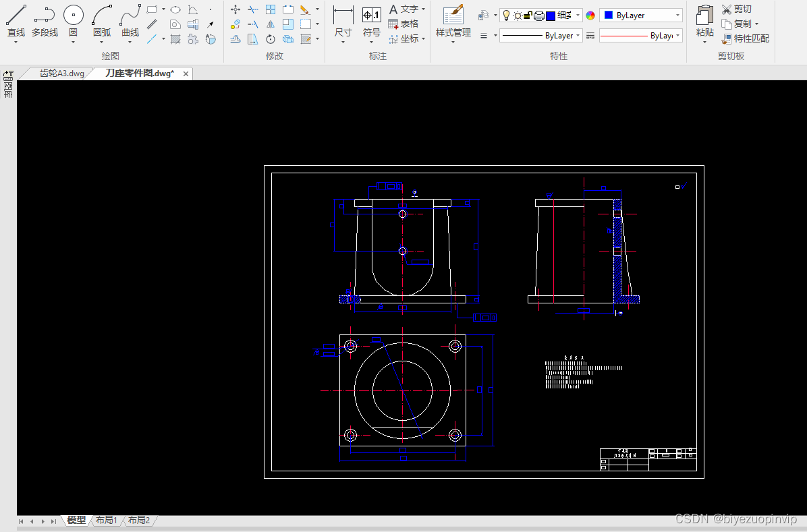Click the lineweight icon before the red ByLayer line
Viewport: 807px width, 532px height.
click(590, 36)
